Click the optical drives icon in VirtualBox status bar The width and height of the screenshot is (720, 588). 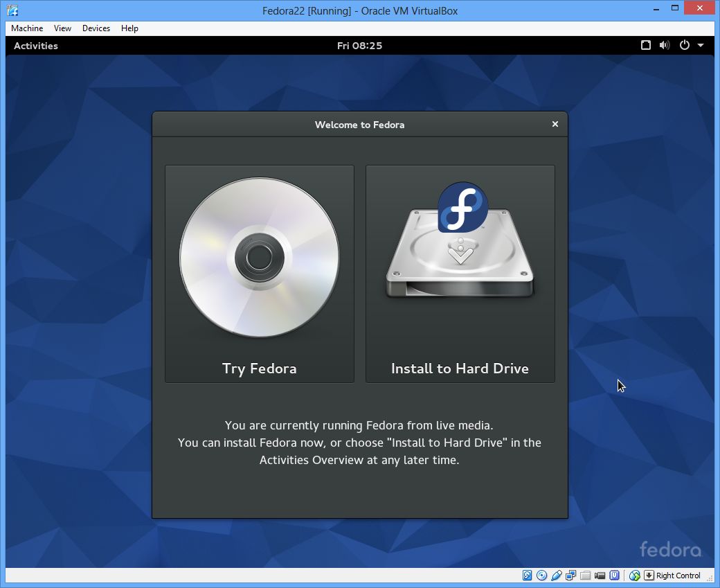(x=542, y=576)
